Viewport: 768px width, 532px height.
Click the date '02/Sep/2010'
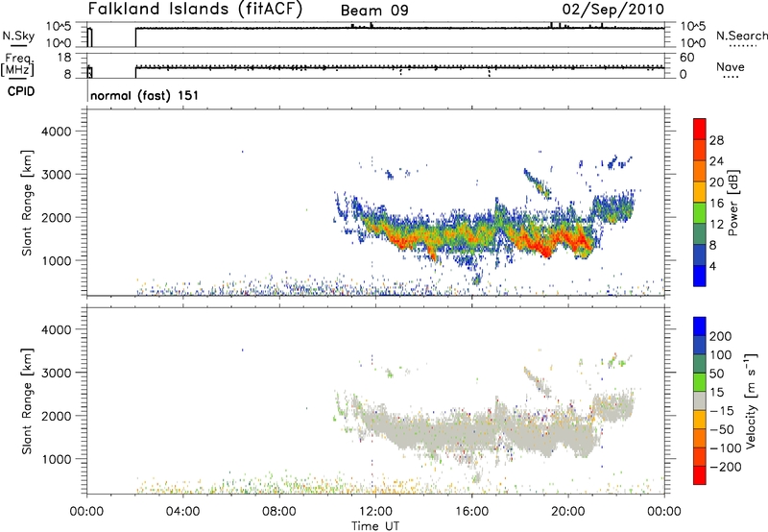point(612,10)
